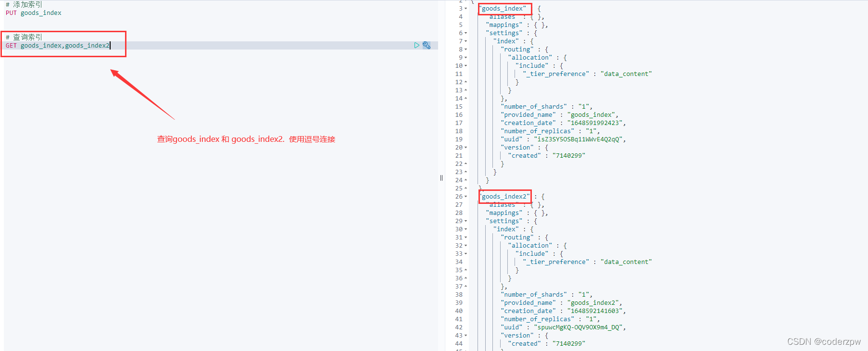Screen dimensions: 868x351
Task: Click provided_name value "goods_index2" on line 39
Action: coord(593,303)
